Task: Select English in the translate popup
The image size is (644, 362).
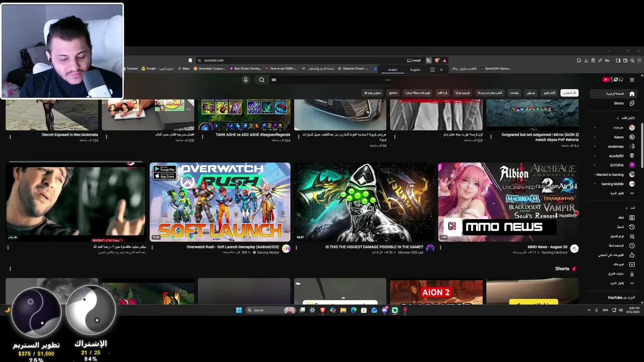Action: coord(415,70)
